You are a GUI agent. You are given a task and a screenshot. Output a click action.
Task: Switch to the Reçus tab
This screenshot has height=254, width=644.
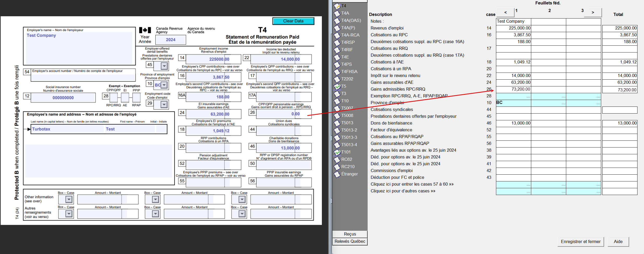tap(350, 234)
